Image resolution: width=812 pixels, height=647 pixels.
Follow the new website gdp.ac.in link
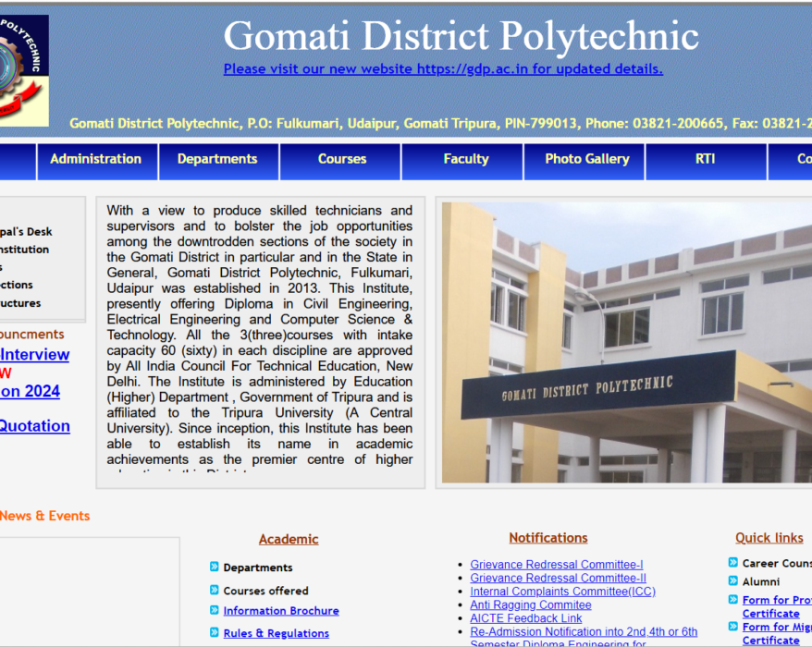(443, 68)
